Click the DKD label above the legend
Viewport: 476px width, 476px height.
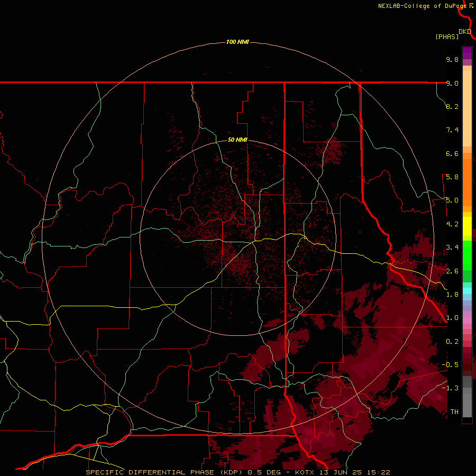(465, 32)
